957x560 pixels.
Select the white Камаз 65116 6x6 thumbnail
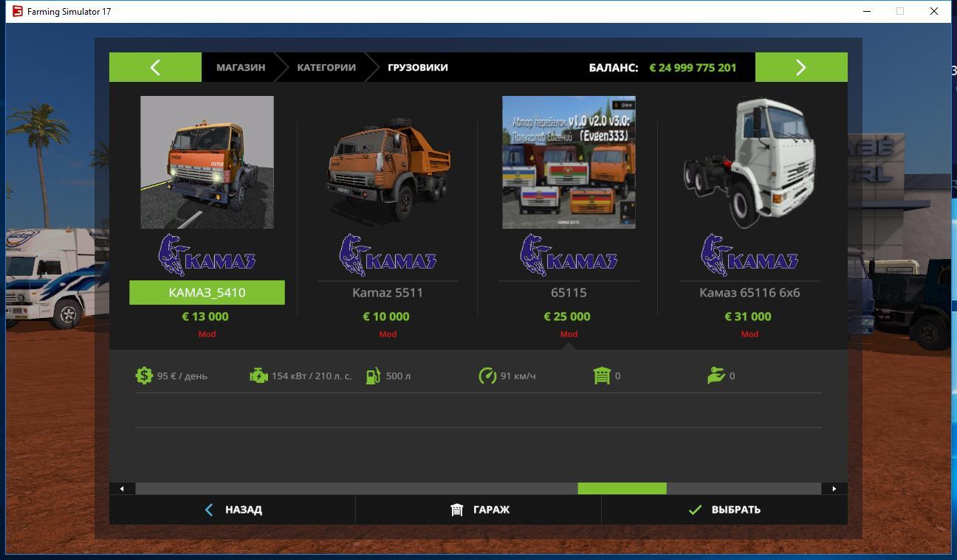[x=750, y=162]
